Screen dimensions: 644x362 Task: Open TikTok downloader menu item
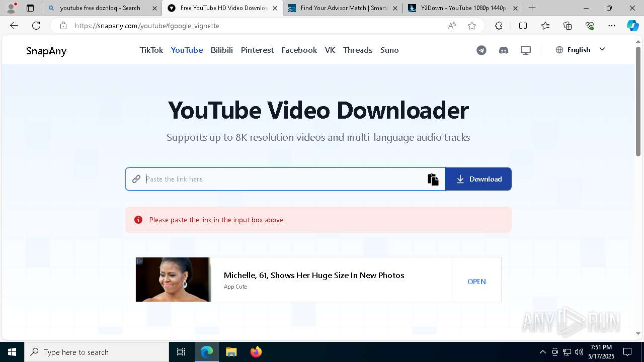coord(151,50)
